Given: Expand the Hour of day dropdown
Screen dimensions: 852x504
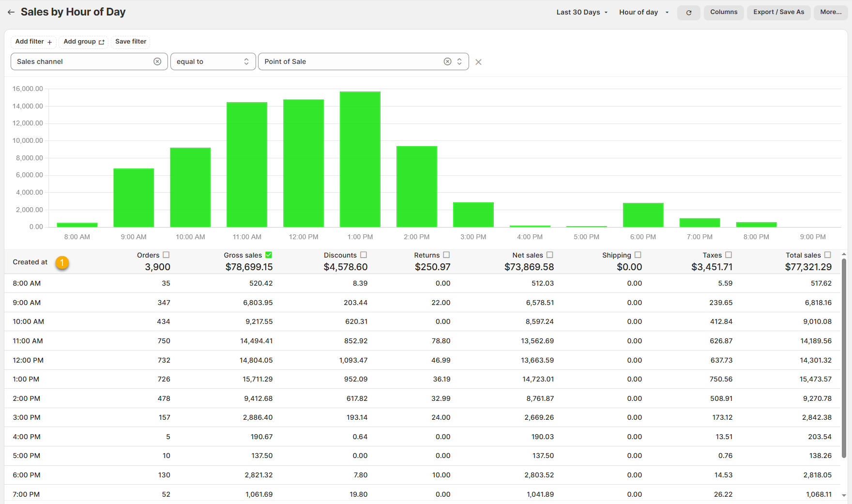Looking at the screenshot, I should (x=643, y=12).
